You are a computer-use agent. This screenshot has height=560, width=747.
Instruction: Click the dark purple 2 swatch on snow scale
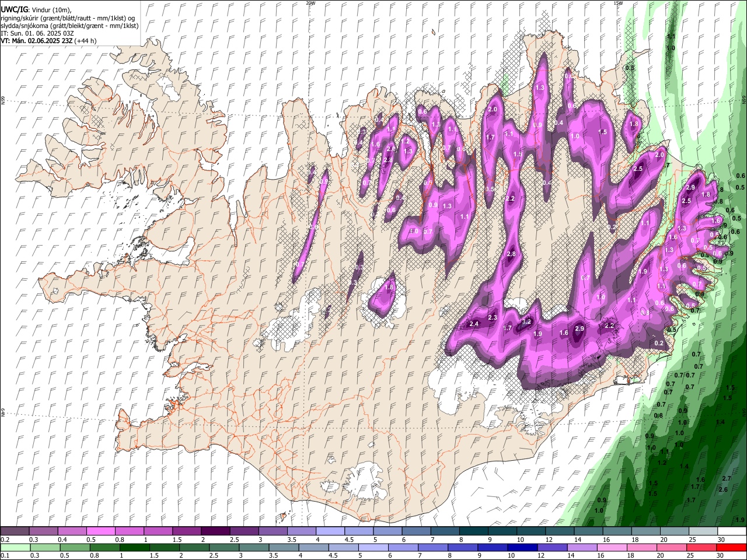tap(215, 531)
